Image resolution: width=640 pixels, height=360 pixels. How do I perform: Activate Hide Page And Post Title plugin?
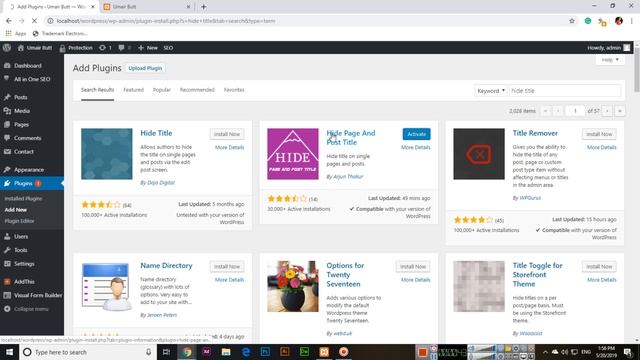[x=416, y=134]
